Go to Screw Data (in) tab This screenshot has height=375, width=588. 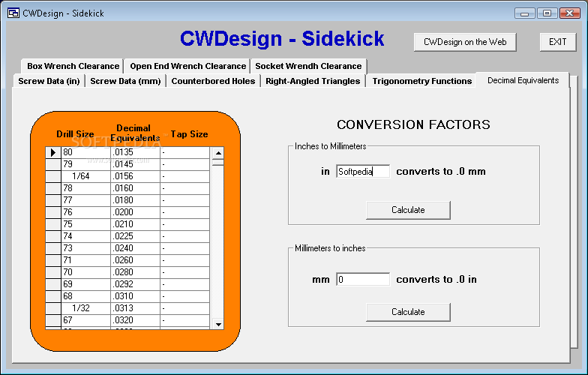coord(49,81)
